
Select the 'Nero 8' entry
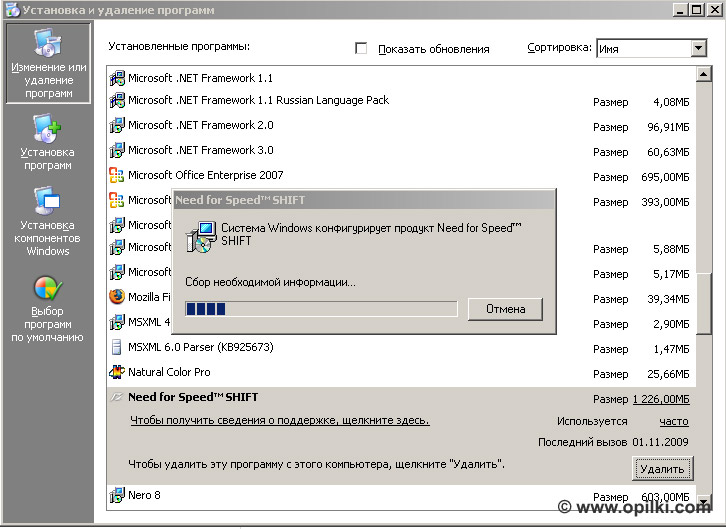tap(144, 495)
